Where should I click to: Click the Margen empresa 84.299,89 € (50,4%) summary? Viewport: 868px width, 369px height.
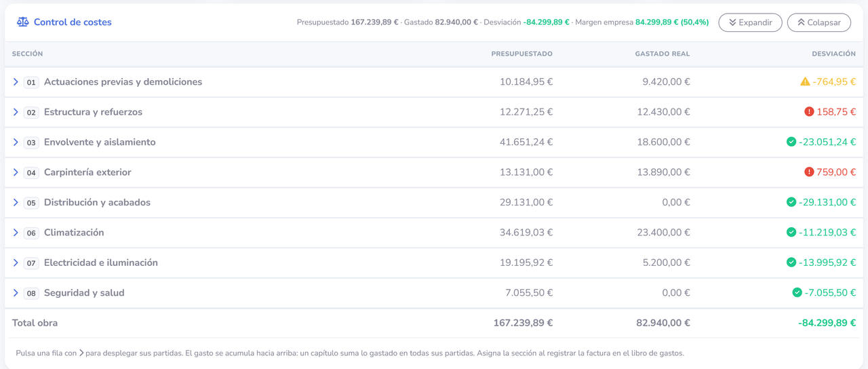pyautogui.click(x=642, y=22)
